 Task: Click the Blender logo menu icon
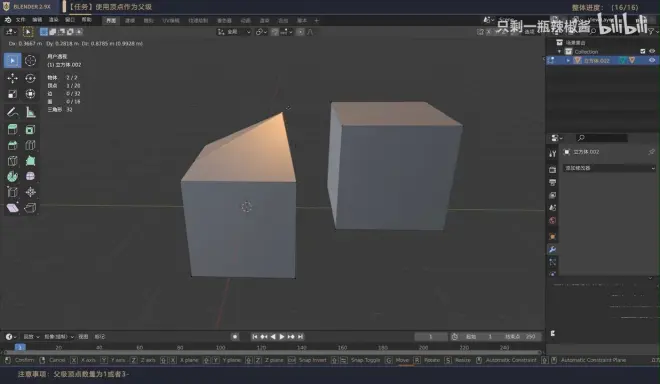(8, 20)
